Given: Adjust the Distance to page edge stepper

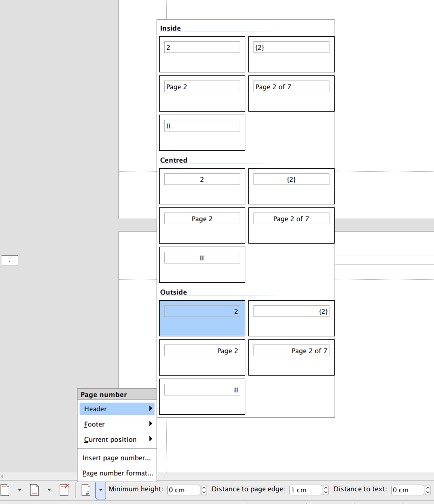Looking at the screenshot, I should 326,490.
